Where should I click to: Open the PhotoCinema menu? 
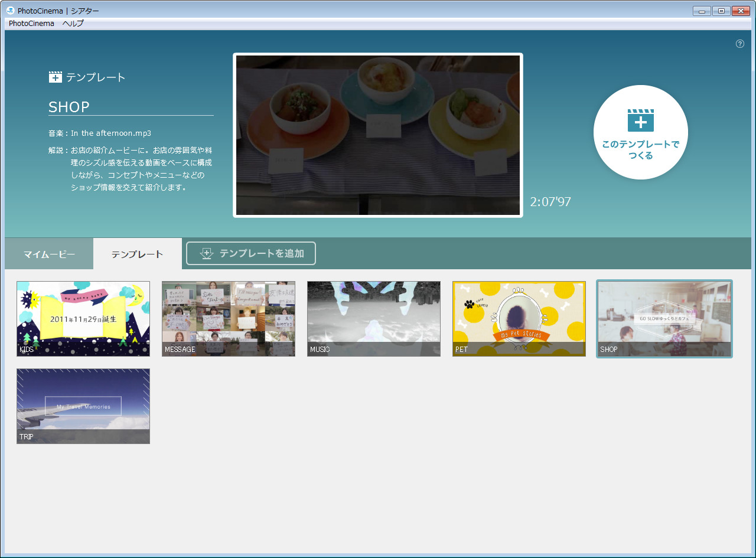click(31, 24)
